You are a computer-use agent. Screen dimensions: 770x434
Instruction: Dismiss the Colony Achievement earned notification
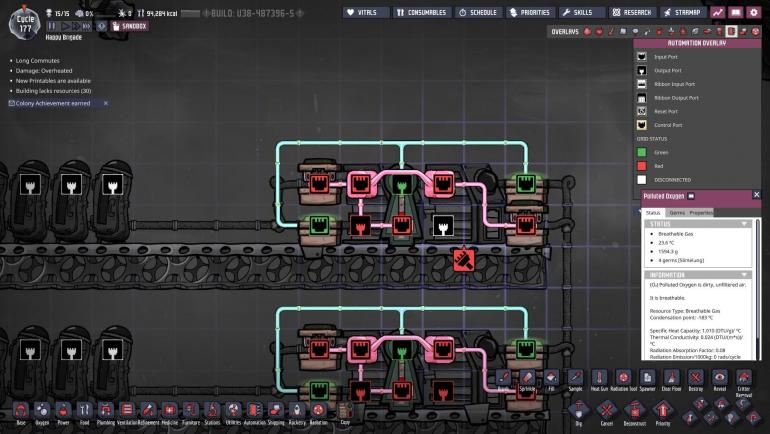[x=106, y=103]
